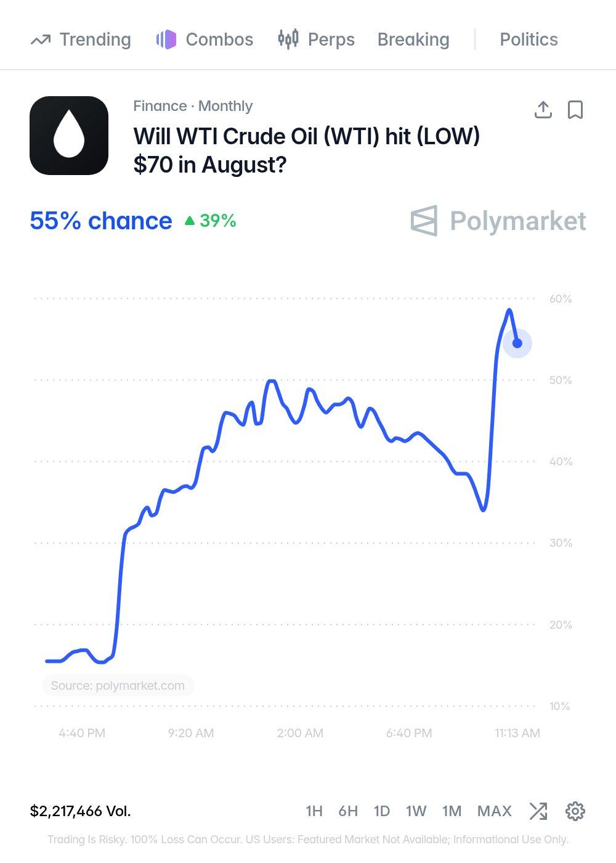Open the share/upload icon
Screen dimensions: 616x863
point(543,110)
